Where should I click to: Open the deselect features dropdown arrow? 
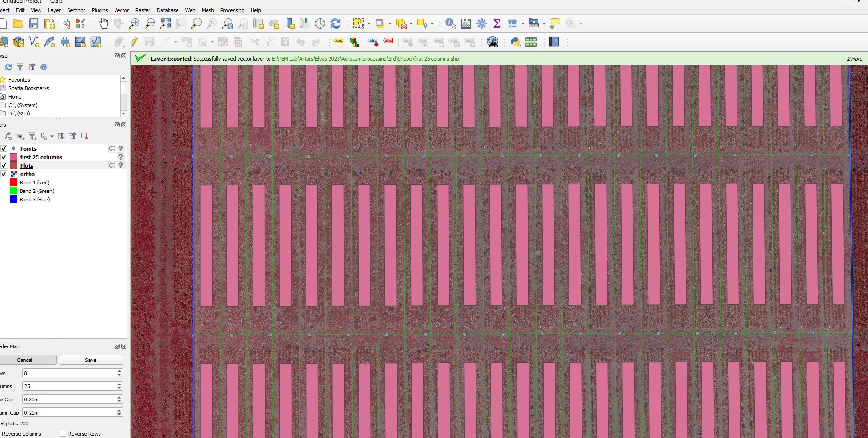click(411, 23)
